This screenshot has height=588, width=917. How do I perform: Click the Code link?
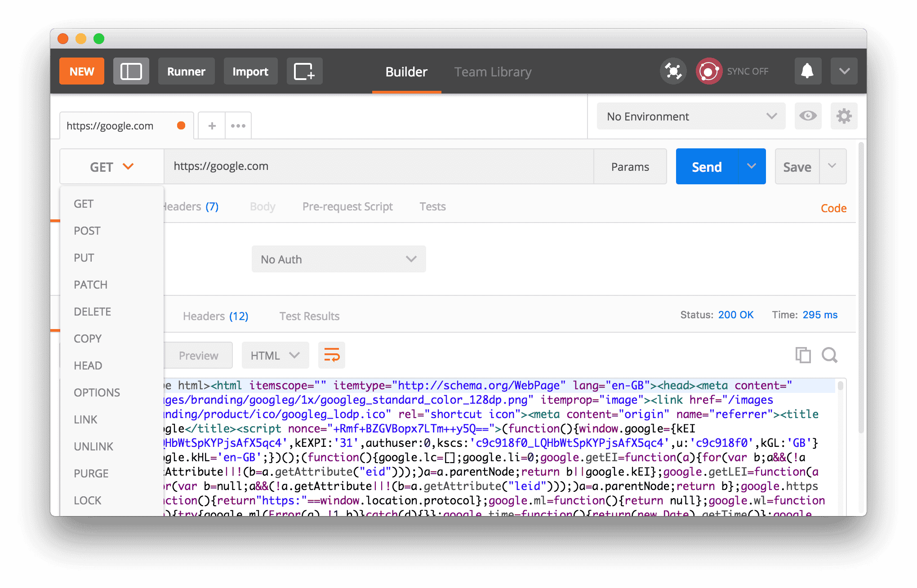(x=833, y=208)
